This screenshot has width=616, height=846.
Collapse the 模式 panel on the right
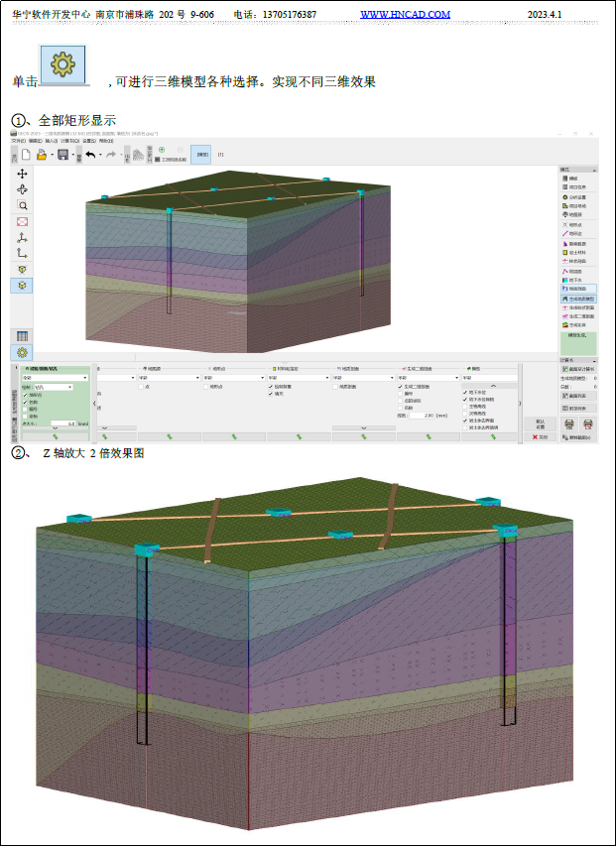point(594,170)
